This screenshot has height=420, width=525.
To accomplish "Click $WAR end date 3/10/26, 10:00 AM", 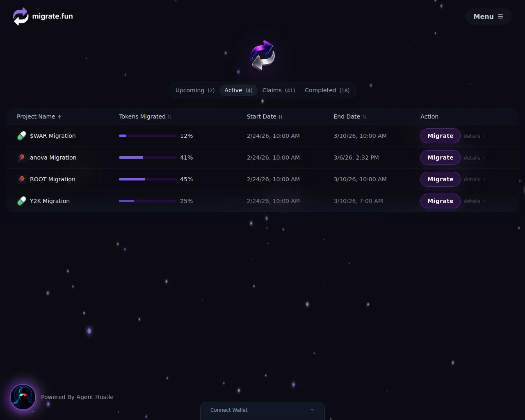I will [360, 136].
